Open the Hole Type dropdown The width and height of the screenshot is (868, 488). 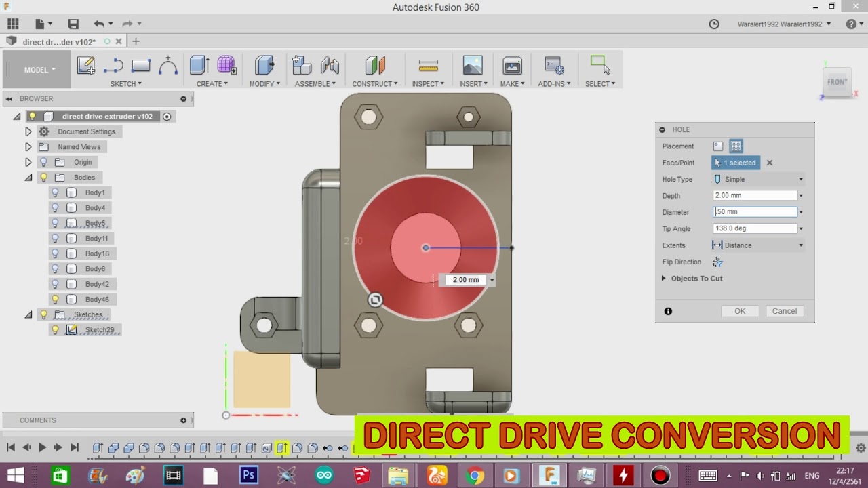(x=759, y=180)
